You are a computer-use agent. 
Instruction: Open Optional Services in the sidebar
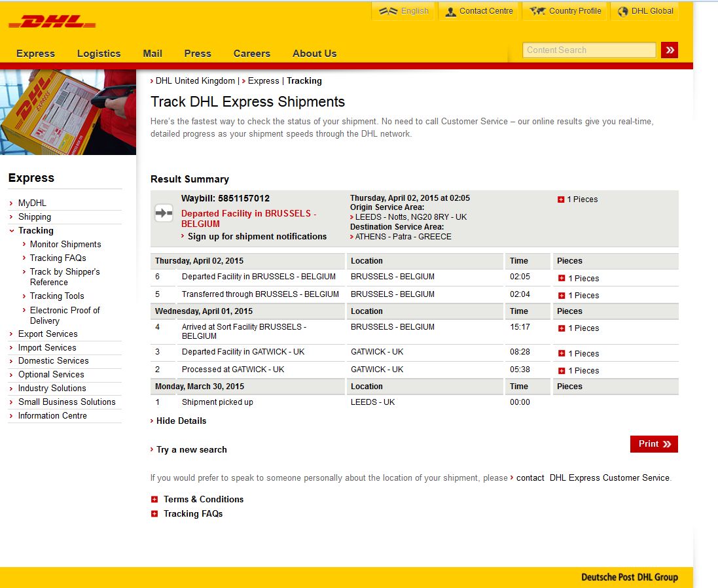click(51, 374)
